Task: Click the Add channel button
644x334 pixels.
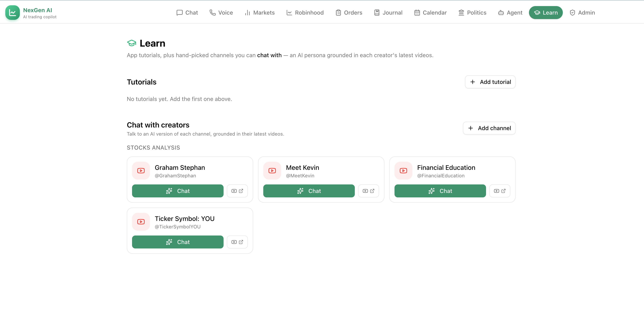Action: [489, 128]
